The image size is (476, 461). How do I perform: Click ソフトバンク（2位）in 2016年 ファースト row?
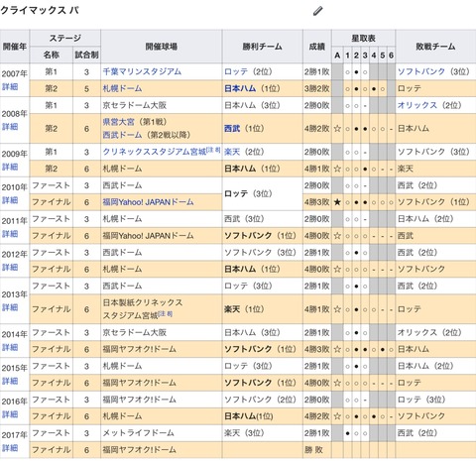[260, 400]
